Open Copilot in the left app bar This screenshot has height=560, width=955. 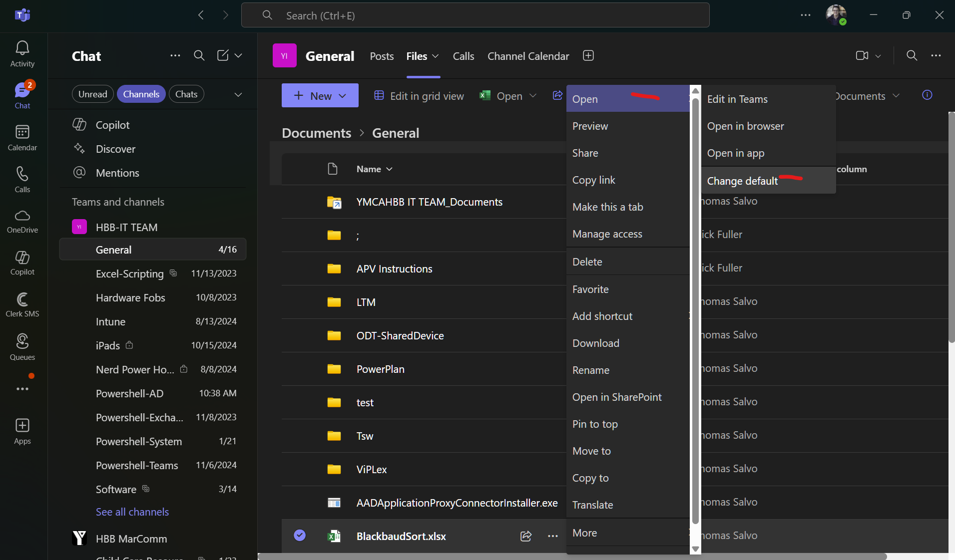pos(22,263)
